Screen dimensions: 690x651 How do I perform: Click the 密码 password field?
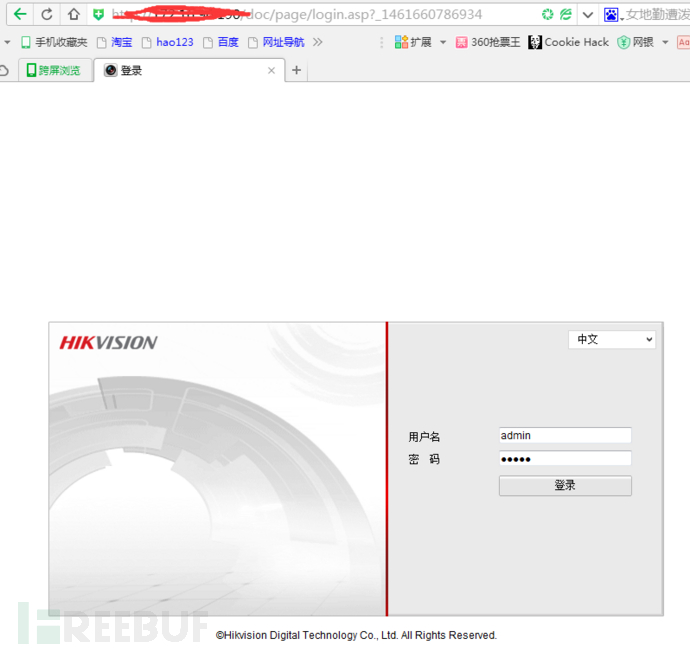pos(565,459)
